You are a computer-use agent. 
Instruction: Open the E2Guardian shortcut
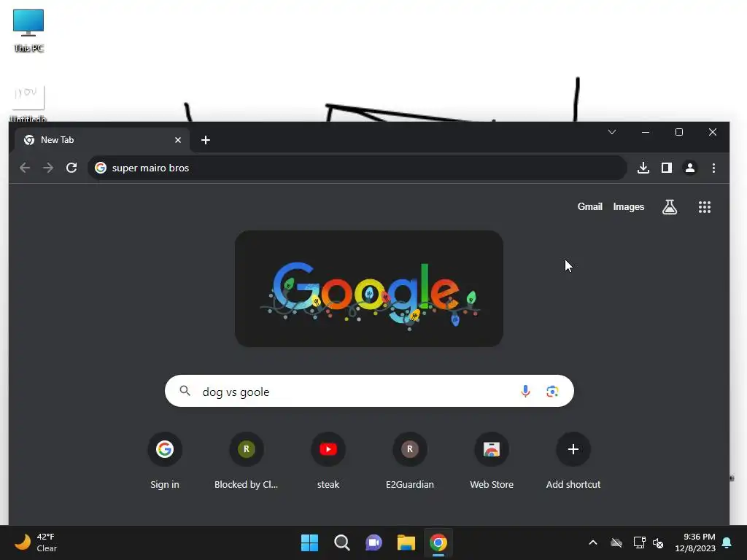(410, 461)
